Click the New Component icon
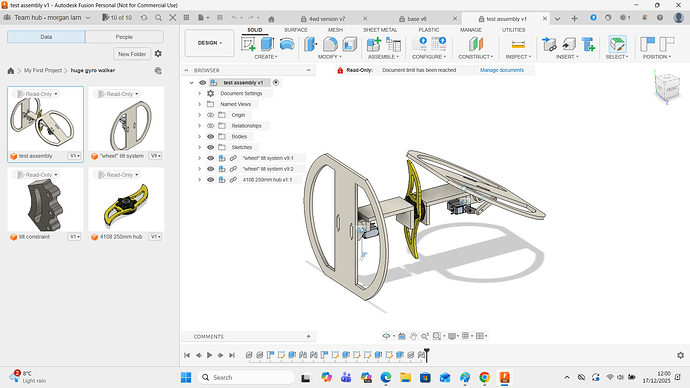Image resolution: width=690 pixels, height=388 pixels. [x=374, y=44]
